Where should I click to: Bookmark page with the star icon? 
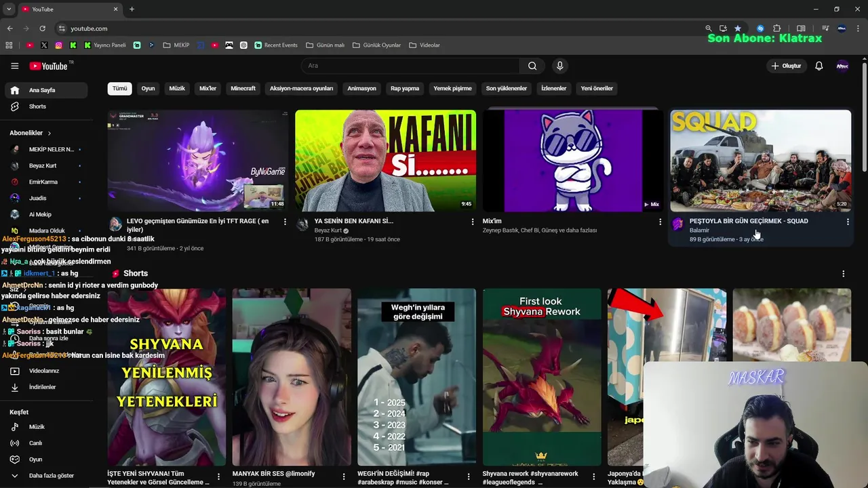click(x=738, y=28)
